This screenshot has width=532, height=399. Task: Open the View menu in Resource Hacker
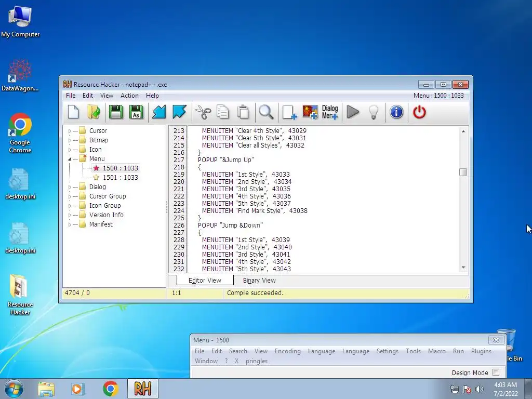[107, 96]
